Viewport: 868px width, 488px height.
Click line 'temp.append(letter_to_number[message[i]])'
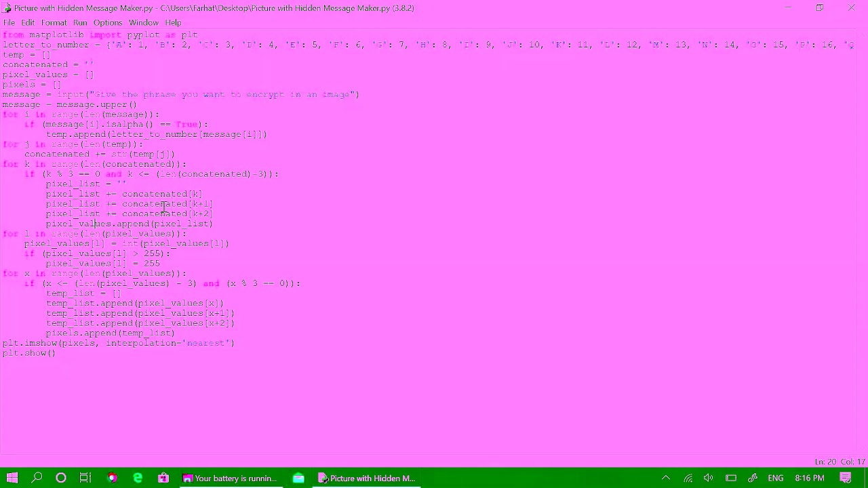point(157,134)
